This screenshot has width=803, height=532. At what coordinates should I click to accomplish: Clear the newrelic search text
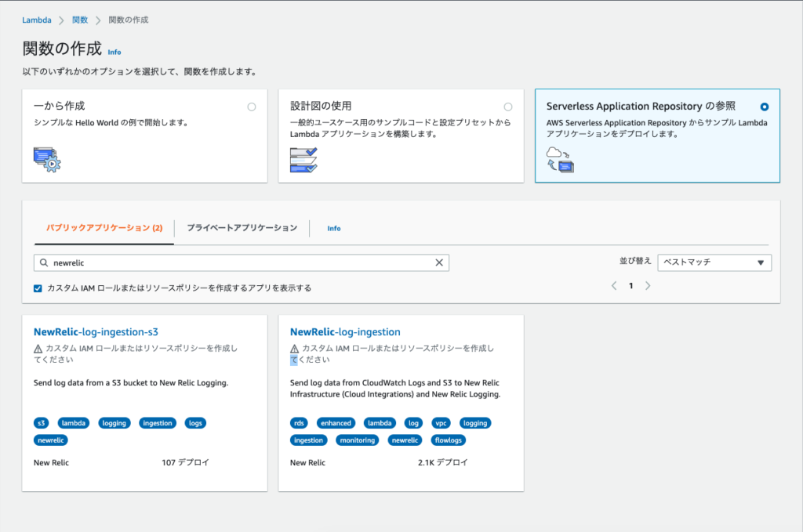[439, 262]
